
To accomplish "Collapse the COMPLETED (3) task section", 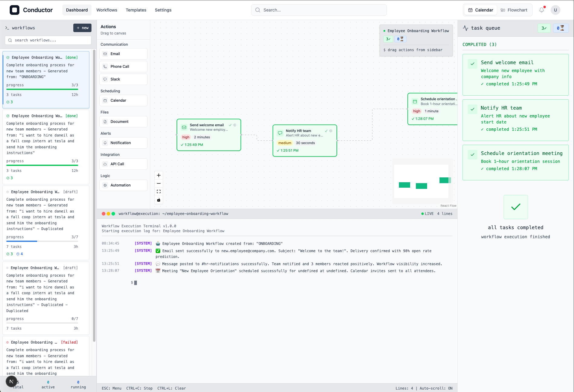I will (x=479, y=44).
